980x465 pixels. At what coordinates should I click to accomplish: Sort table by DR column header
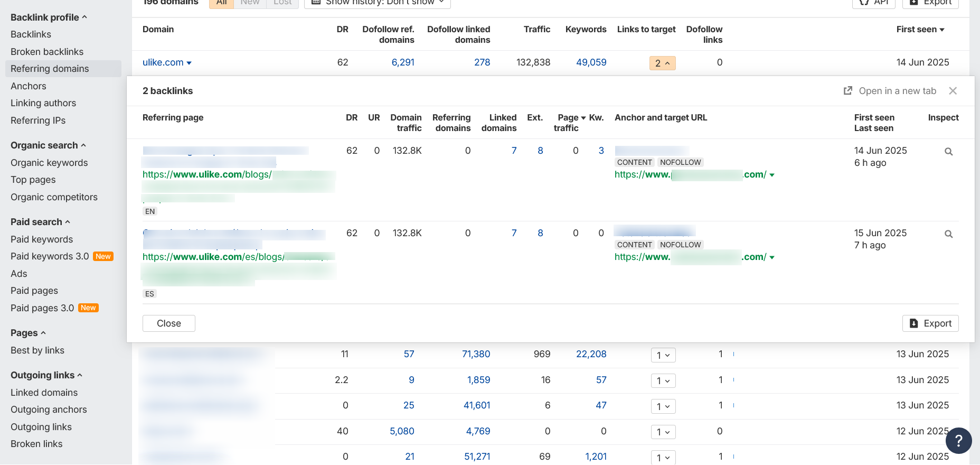[x=342, y=30]
